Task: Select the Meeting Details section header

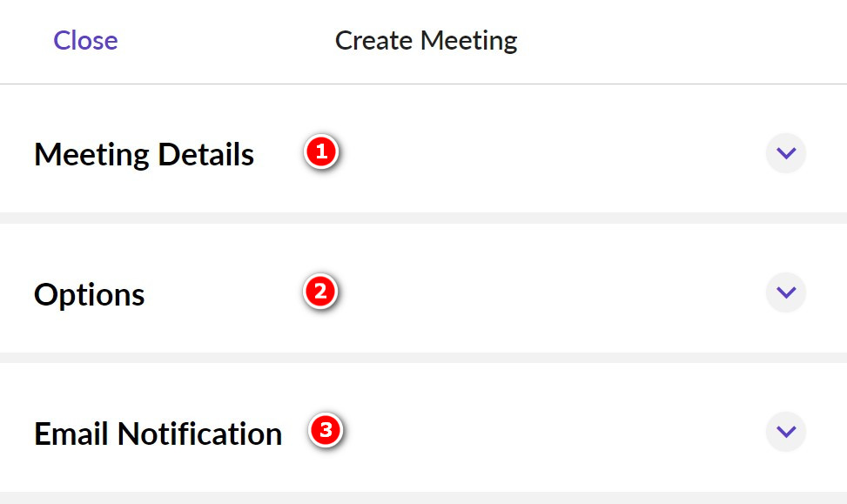Action: (144, 154)
